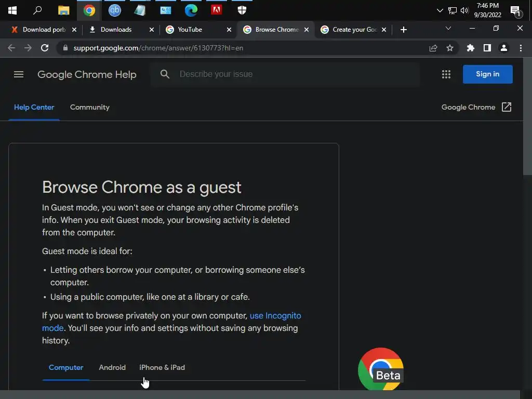
Task: Open the notification center icon
Action: pyautogui.click(x=516, y=11)
